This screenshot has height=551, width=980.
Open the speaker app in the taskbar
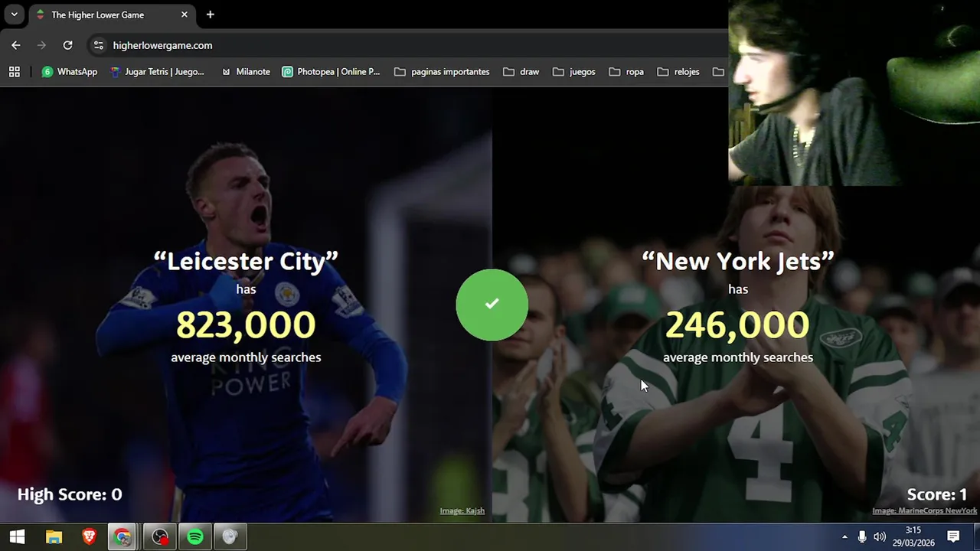(230, 537)
